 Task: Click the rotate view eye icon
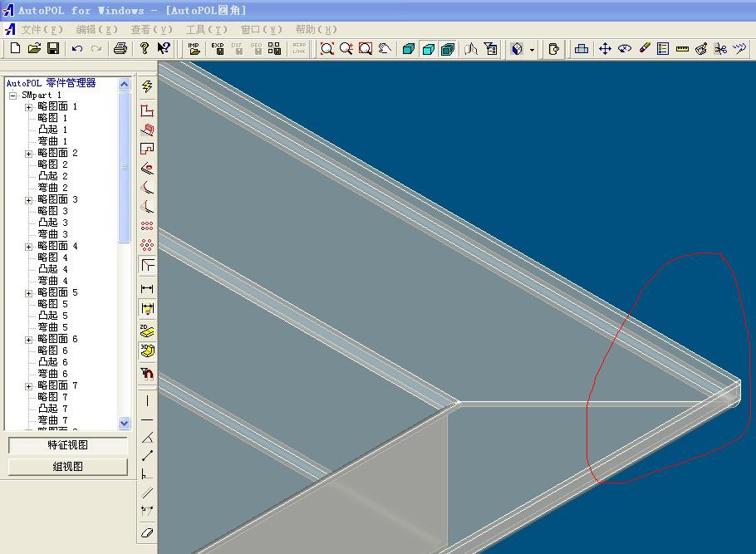click(625, 48)
